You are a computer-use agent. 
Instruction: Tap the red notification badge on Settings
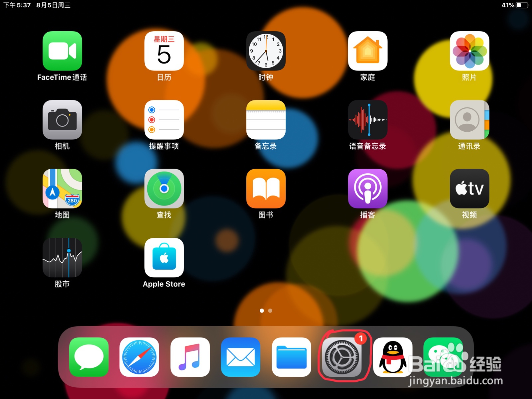point(361,338)
